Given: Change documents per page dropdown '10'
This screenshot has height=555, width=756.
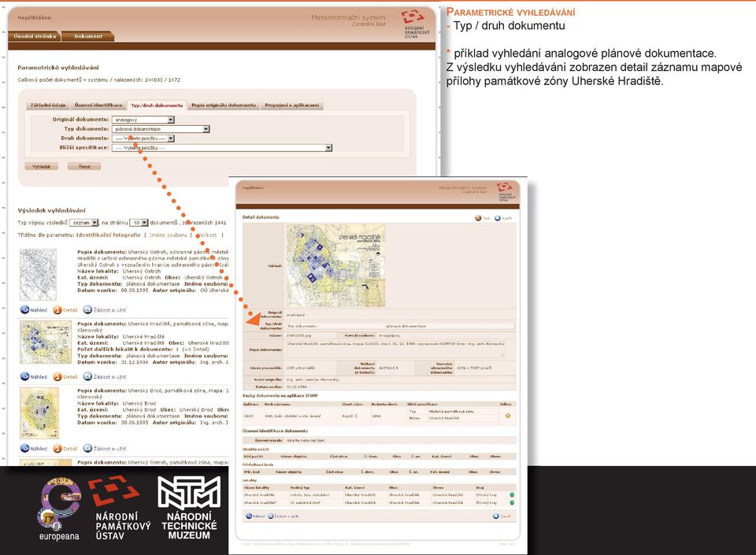Looking at the screenshot, I should click(x=139, y=223).
